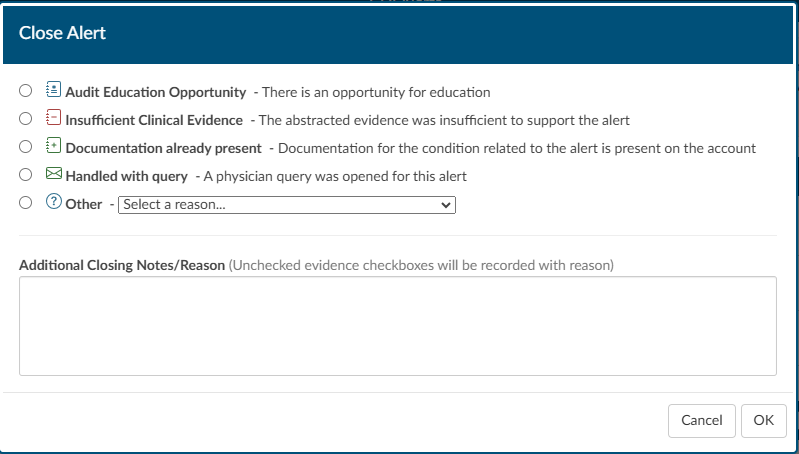Confirm closing the alert with OK
Screen dimensions: 799x454
(764, 421)
